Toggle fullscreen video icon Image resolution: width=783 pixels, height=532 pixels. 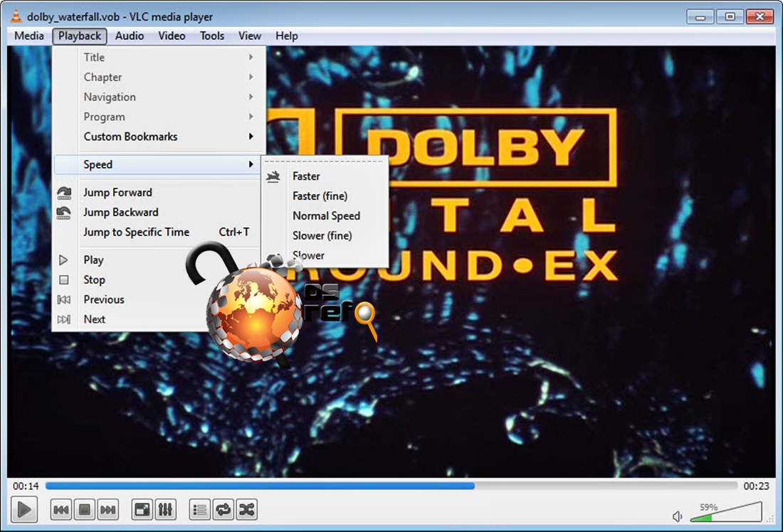point(142,509)
